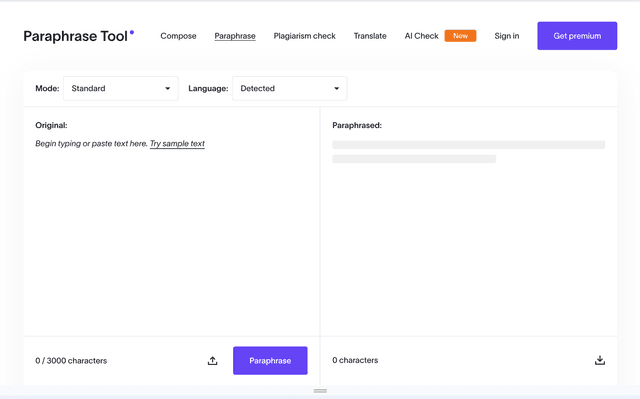The image size is (640, 399).
Task: Click the Paraphrased output placeholder area
Action: (469, 152)
